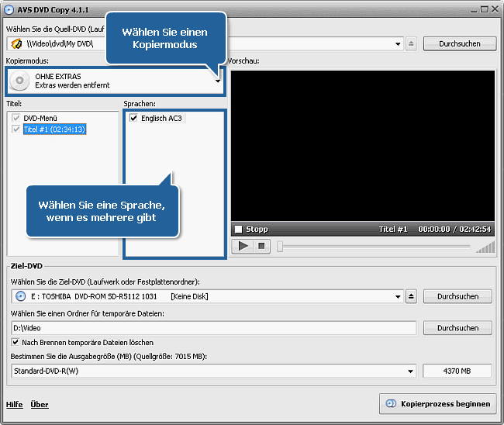504x425 pixels.
Task: Select the Titel #1 (02:34:13) row
Action: coord(54,130)
